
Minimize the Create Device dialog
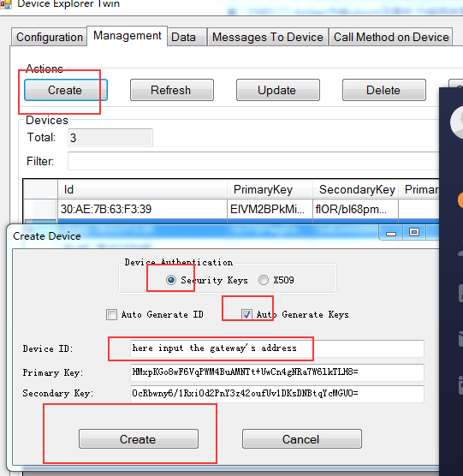tap(391, 233)
